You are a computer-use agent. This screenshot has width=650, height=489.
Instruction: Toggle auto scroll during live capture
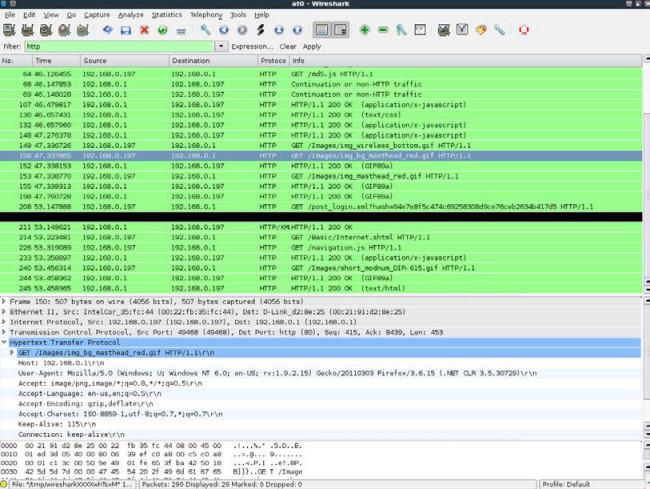(x=340, y=30)
